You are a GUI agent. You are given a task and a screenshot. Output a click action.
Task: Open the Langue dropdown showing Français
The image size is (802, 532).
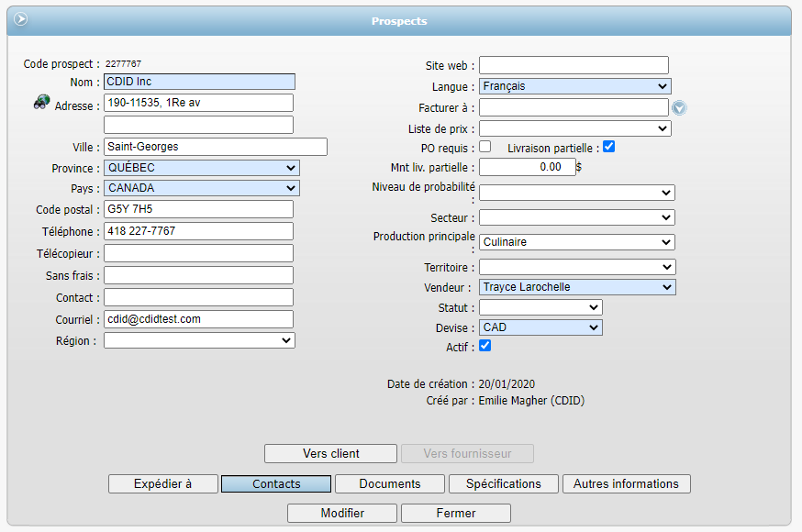(x=575, y=86)
